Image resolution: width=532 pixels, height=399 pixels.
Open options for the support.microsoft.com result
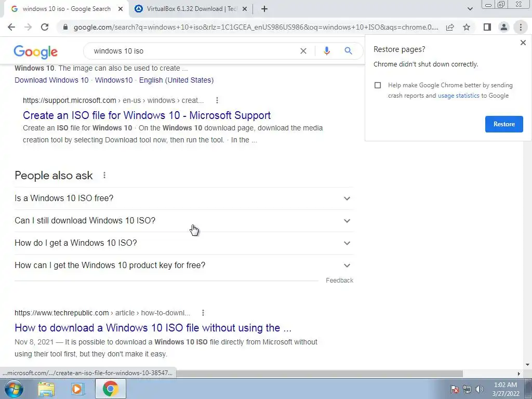[x=217, y=100]
